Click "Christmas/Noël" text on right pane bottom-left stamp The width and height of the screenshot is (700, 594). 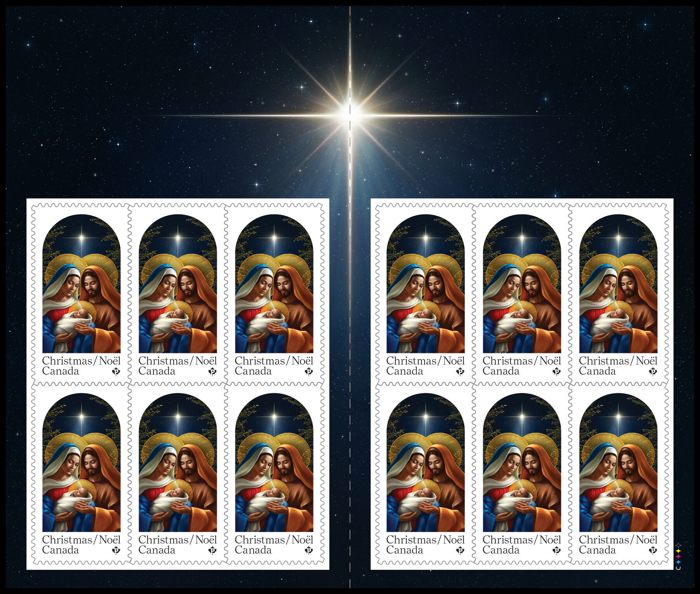coord(425,540)
